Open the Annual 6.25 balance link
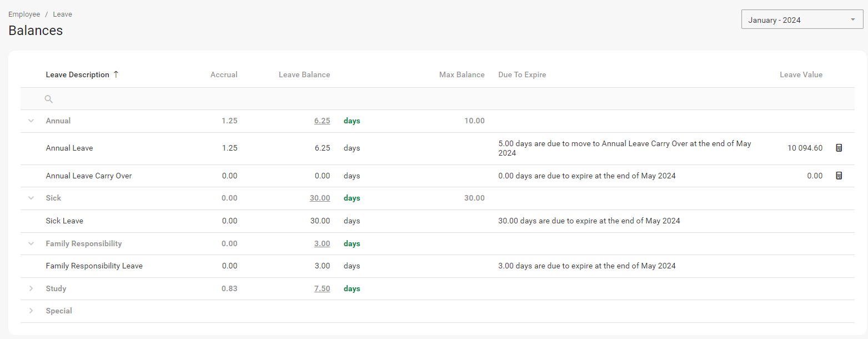The width and height of the screenshot is (868, 339). [x=322, y=121]
